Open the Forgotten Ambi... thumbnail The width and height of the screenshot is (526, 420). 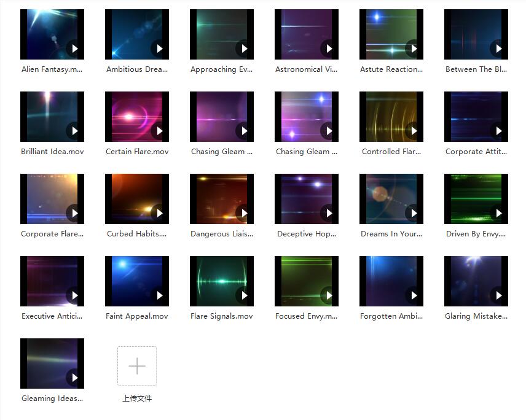(391, 281)
